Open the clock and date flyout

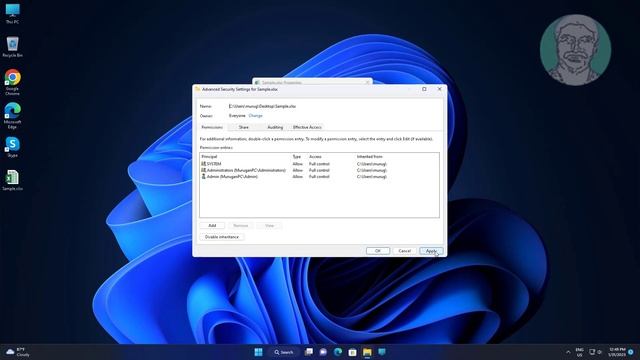click(x=617, y=352)
